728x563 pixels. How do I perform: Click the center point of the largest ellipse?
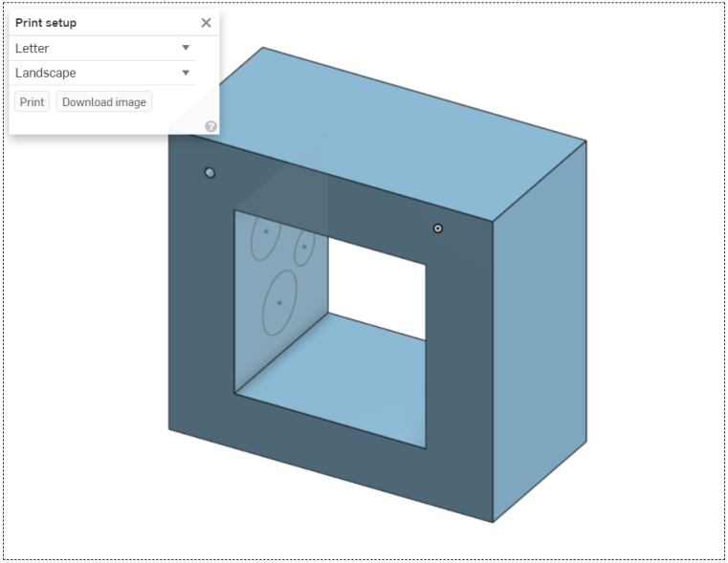click(x=279, y=303)
